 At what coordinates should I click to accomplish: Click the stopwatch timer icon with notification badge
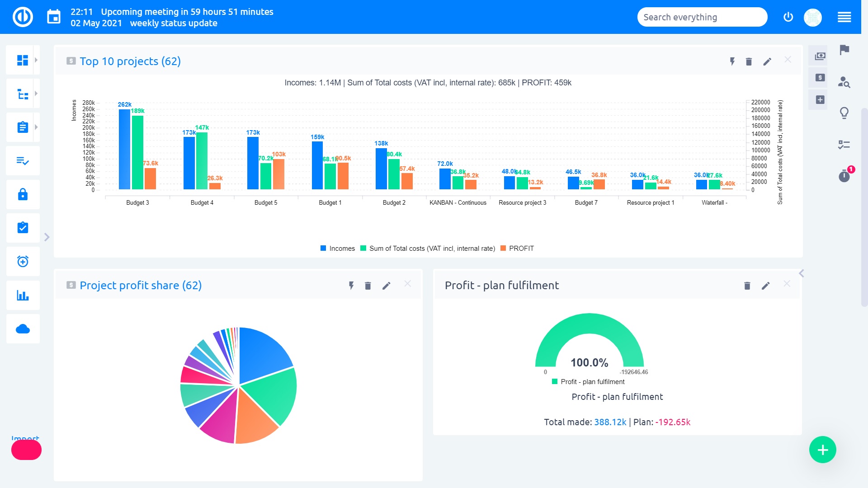[844, 175]
